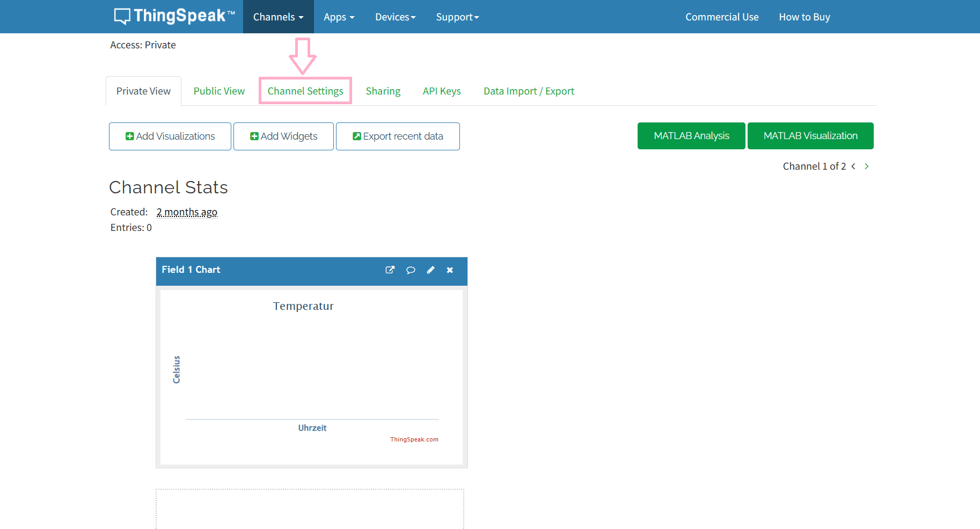Screen dimensions: 980x529
Task: Click the ThingSpeak logo
Action: (174, 16)
